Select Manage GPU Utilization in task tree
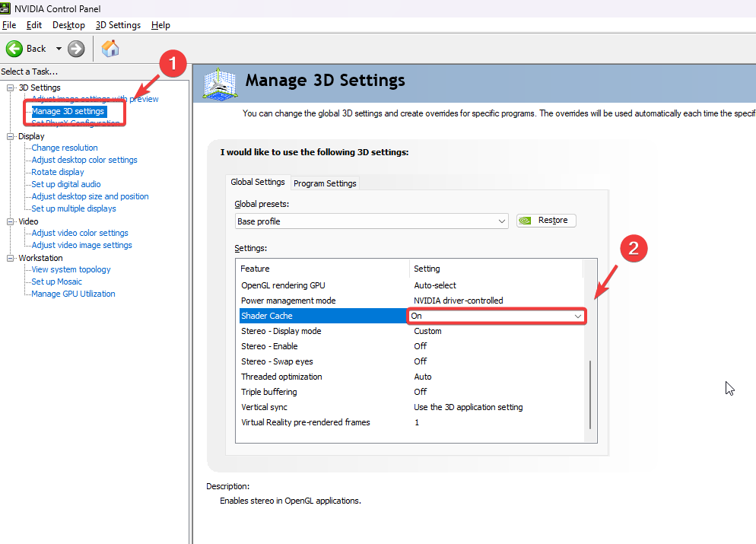The image size is (756, 544). (73, 294)
